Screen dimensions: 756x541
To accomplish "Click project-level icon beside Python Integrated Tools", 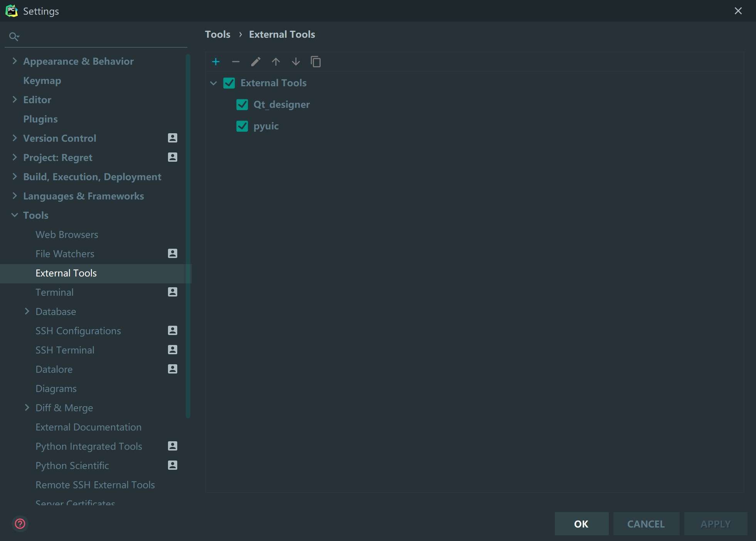I will (173, 446).
